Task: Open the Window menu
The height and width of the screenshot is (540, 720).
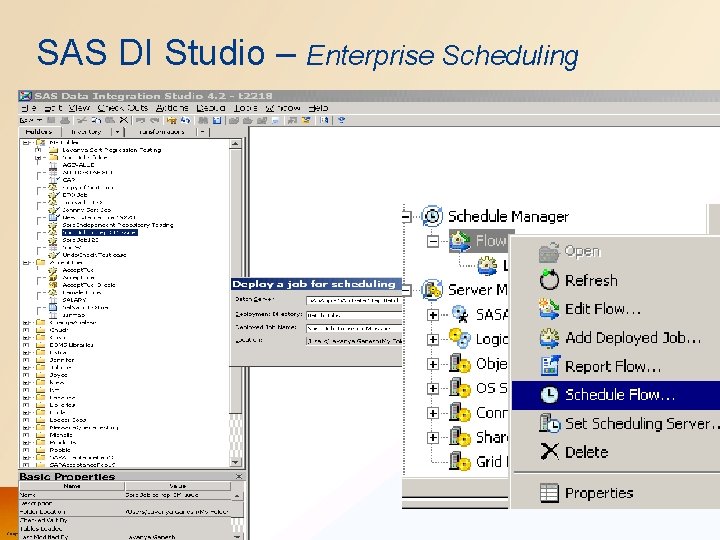Action: (283, 108)
